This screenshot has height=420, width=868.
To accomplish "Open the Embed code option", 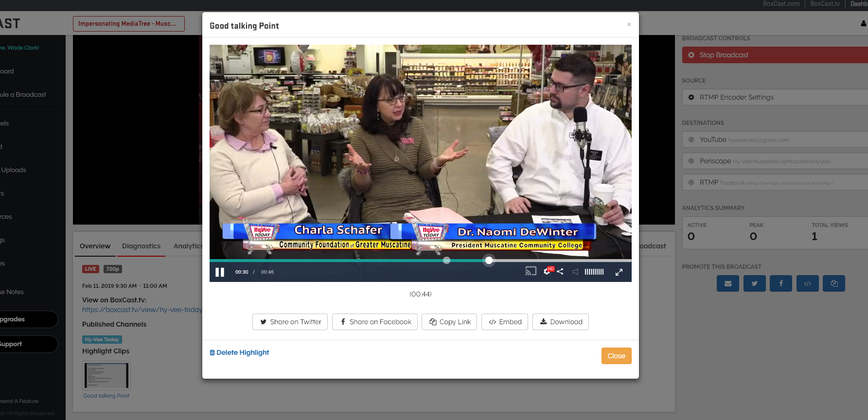I will click(504, 322).
